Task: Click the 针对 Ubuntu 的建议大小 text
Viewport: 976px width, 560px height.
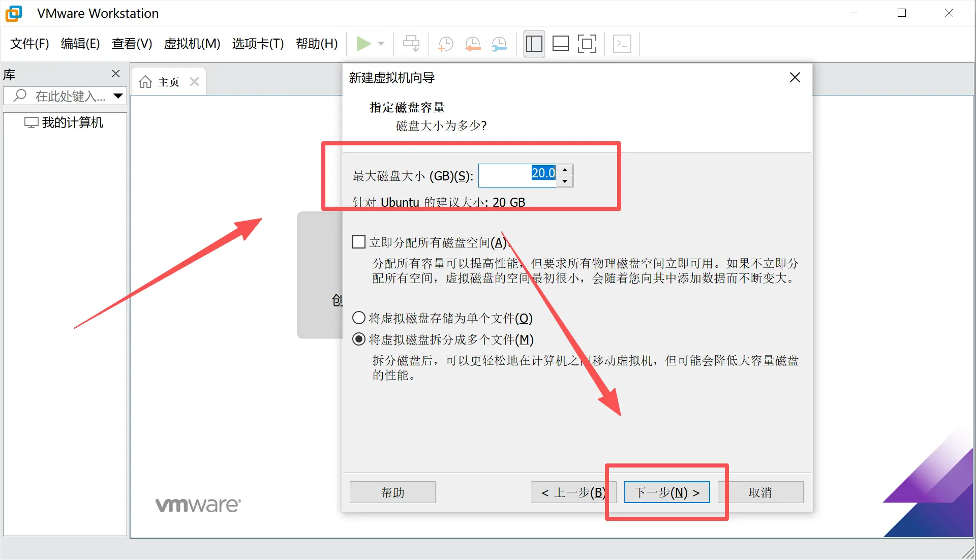Action: (439, 202)
